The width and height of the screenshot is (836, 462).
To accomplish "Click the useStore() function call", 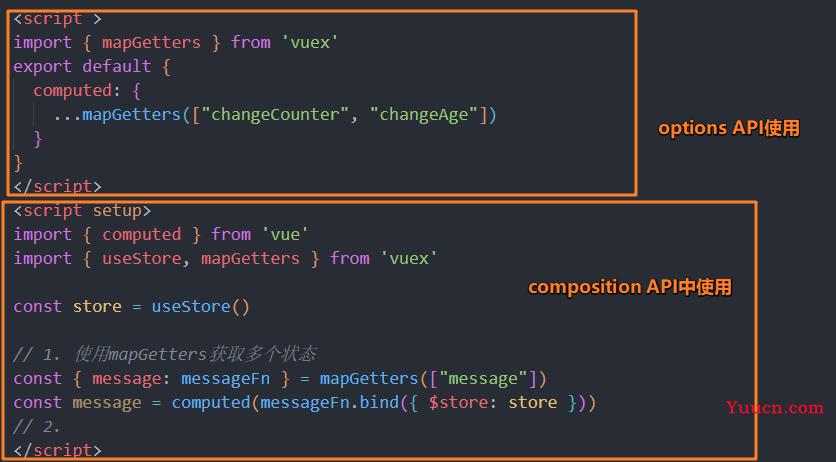I will click(200, 306).
